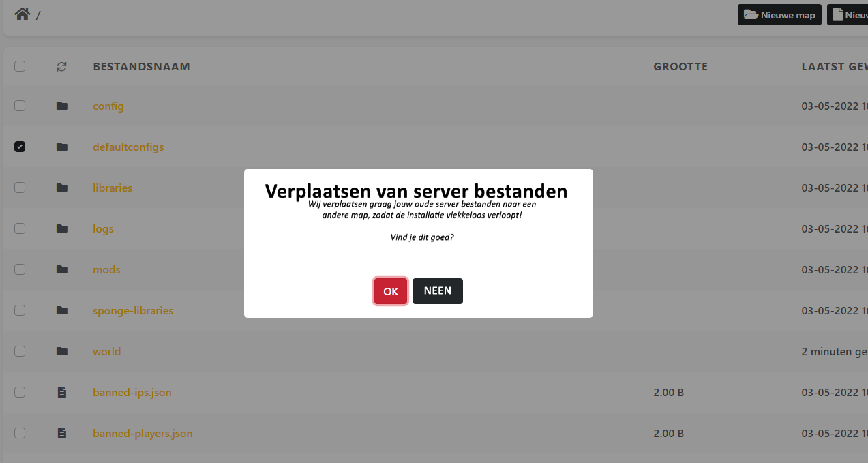Click the home icon in breadcrumb

click(23, 14)
